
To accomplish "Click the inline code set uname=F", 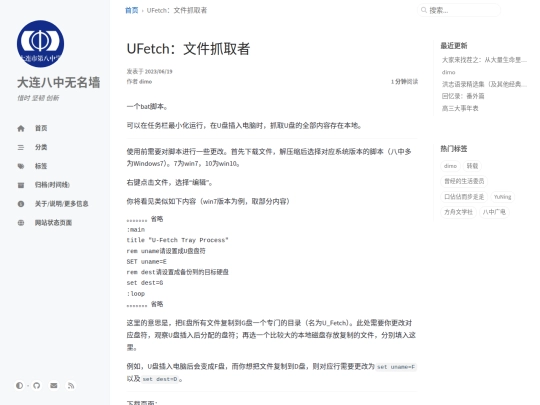I will point(396,367).
